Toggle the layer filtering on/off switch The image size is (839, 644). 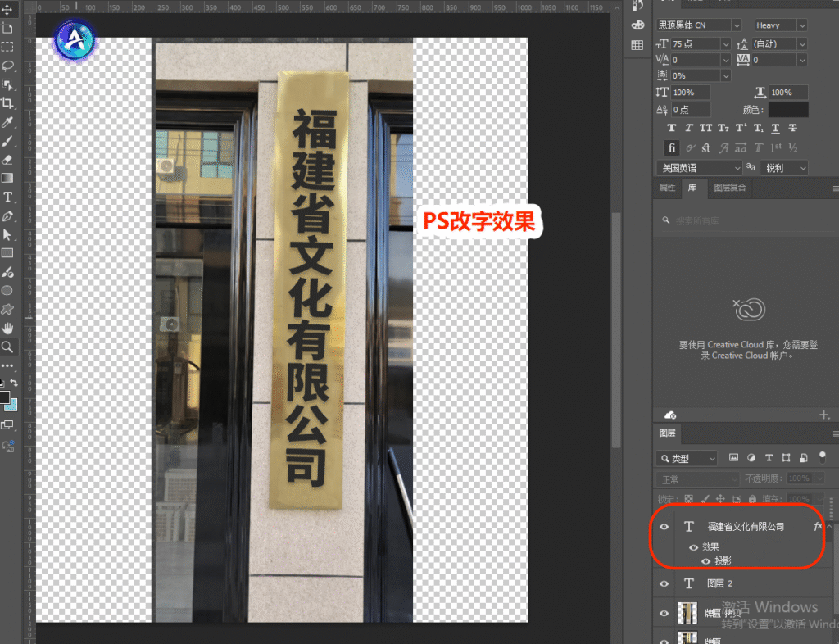click(x=823, y=457)
